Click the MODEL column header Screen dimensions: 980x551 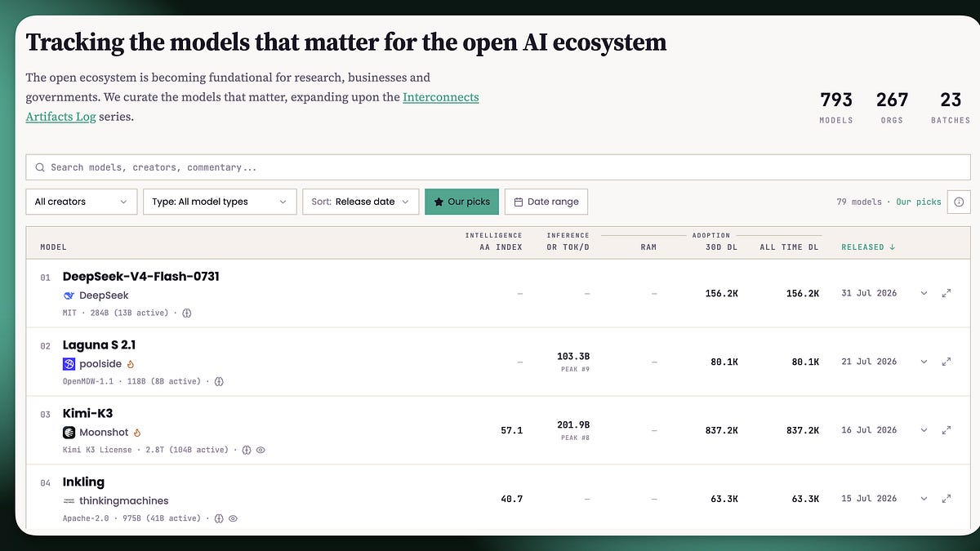(53, 247)
